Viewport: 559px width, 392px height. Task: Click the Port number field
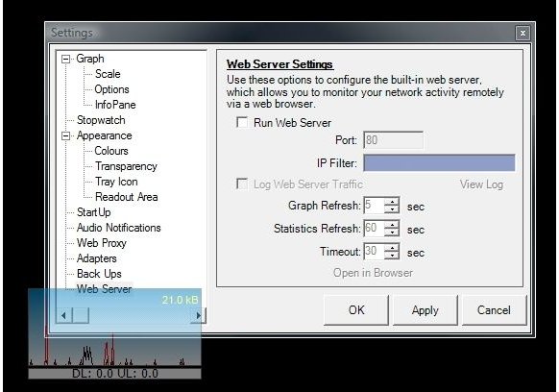pyautogui.click(x=393, y=140)
